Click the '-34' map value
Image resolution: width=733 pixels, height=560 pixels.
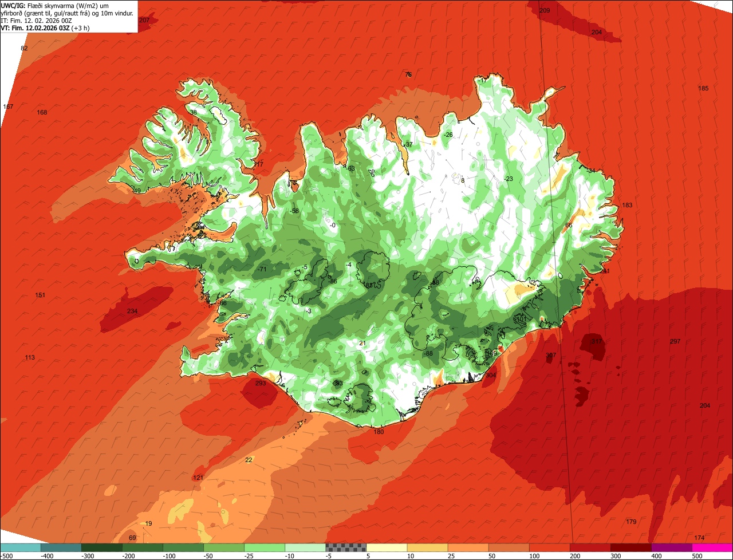[590, 171]
